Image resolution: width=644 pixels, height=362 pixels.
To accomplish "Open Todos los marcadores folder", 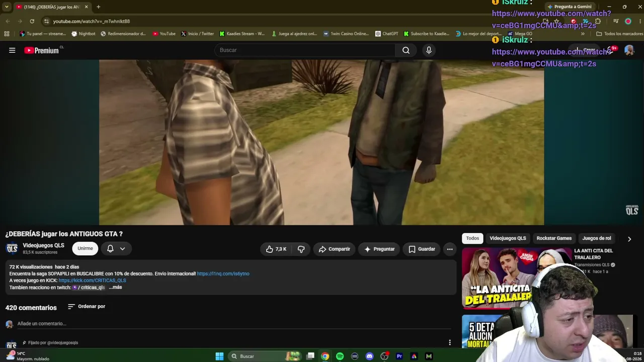I will pos(619,34).
